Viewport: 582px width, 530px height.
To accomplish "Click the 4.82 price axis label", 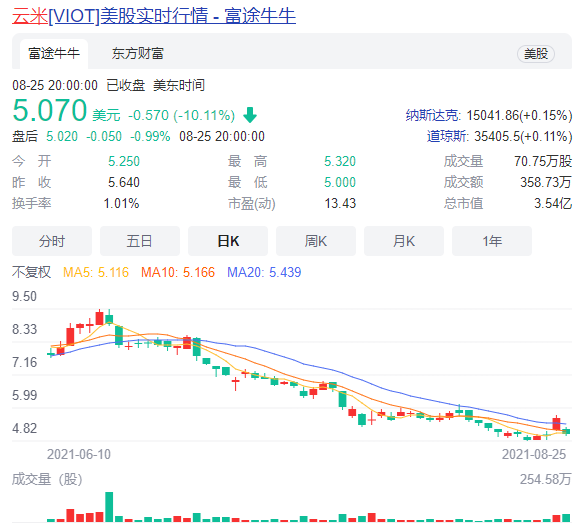I will click(24, 428).
